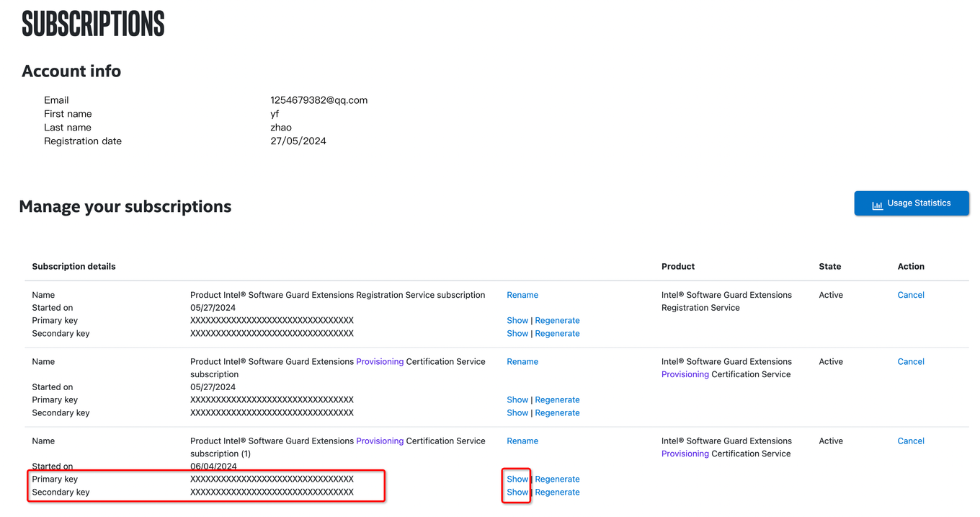980x517 pixels.
Task: Regenerate secondary key for subscription (1)
Action: [557, 492]
